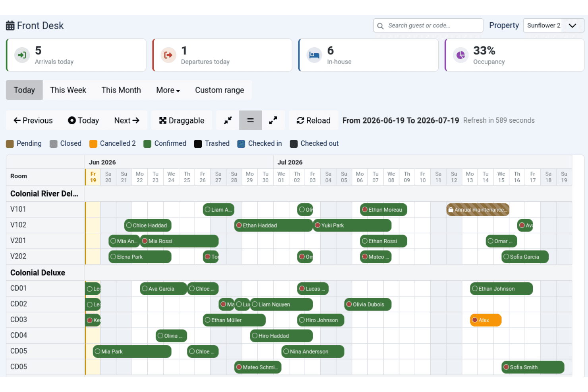588x392 pixels.
Task: Open Ethan Johnson's booking on CD01
Action: tap(501, 289)
